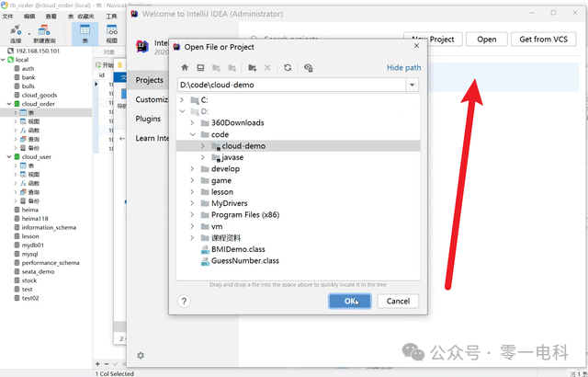Click Open button on IntelliJ welcome screen
588x377 pixels.
[x=486, y=39]
